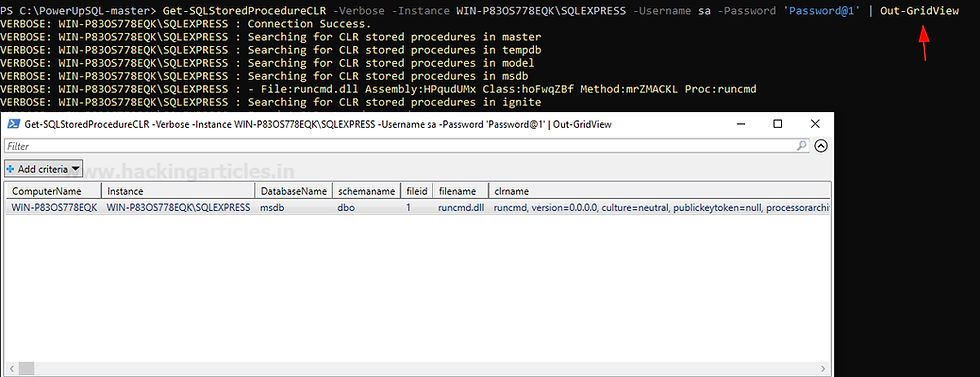Click Get-SQLStoredProcedureCLR command in PowerShell console
The width and height of the screenshot is (980, 377).
click(x=244, y=11)
